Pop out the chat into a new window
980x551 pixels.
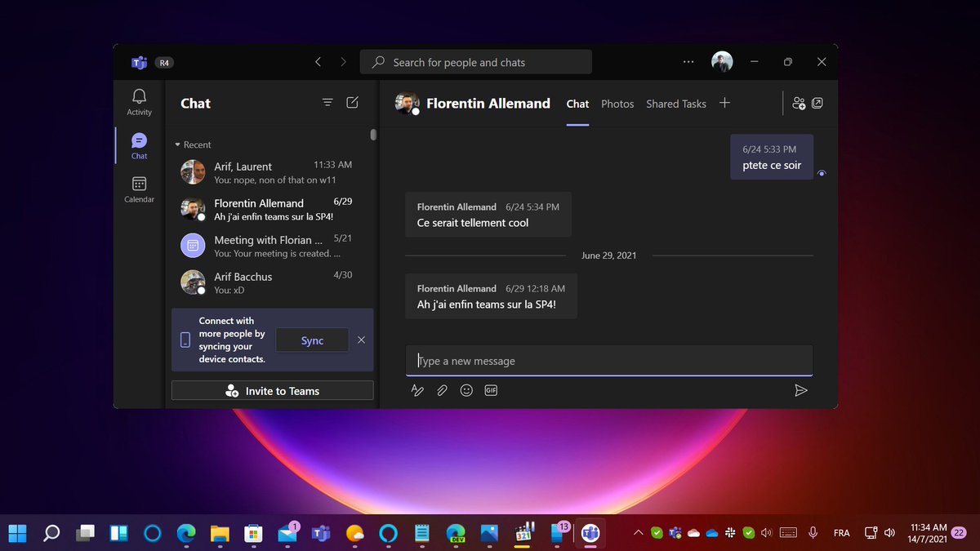tap(817, 104)
